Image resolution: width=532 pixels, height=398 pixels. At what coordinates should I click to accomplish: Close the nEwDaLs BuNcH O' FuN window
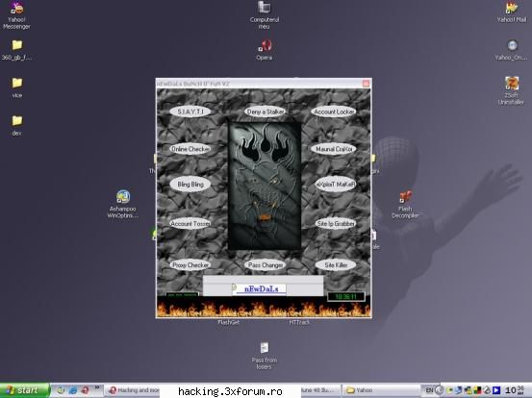[x=366, y=84]
